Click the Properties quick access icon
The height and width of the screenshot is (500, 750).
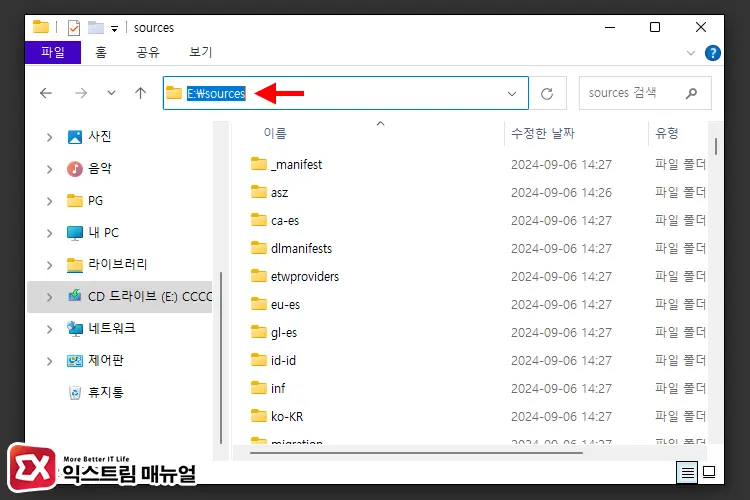pos(74,28)
